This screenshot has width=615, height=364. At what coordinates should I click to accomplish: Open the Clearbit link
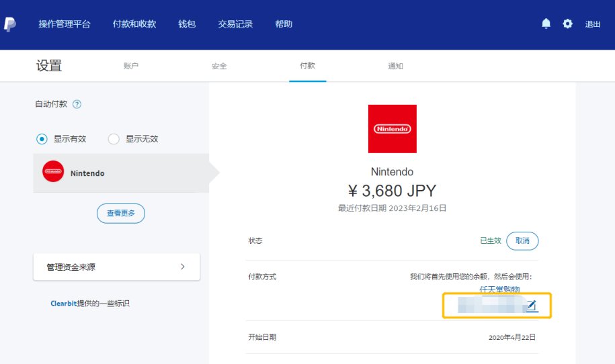point(64,304)
